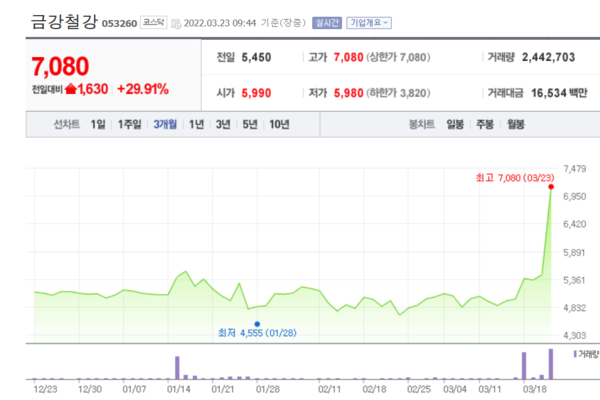This screenshot has width=600, height=400.
Task: Select the 3개월 line chart tab
Action: click(165, 124)
